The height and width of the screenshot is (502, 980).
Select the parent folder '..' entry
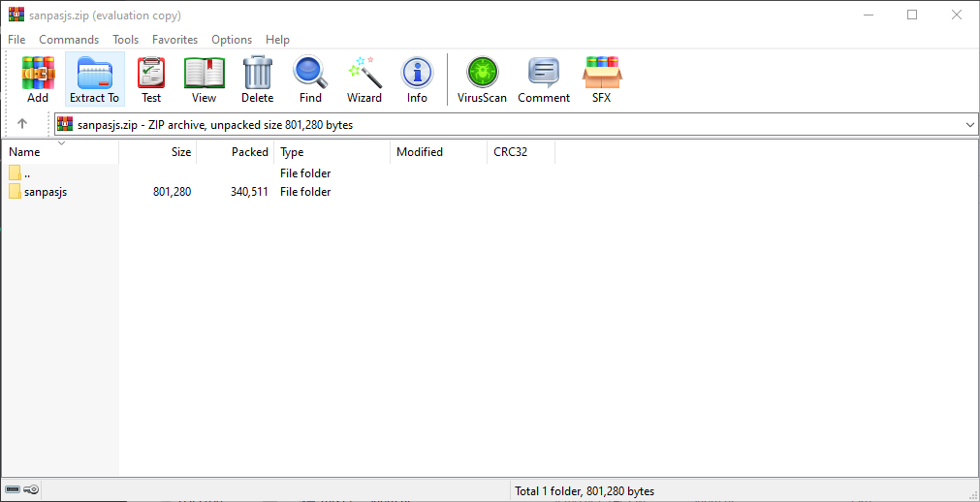[x=27, y=173]
